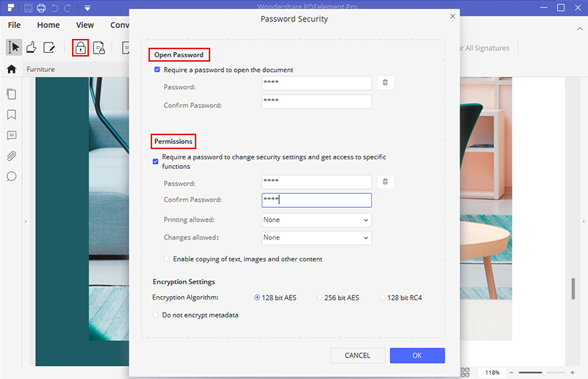Open quick access toolbar customize arrow
This screenshot has width=588, height=379.
pyautogui.click(x=87, y=8)
